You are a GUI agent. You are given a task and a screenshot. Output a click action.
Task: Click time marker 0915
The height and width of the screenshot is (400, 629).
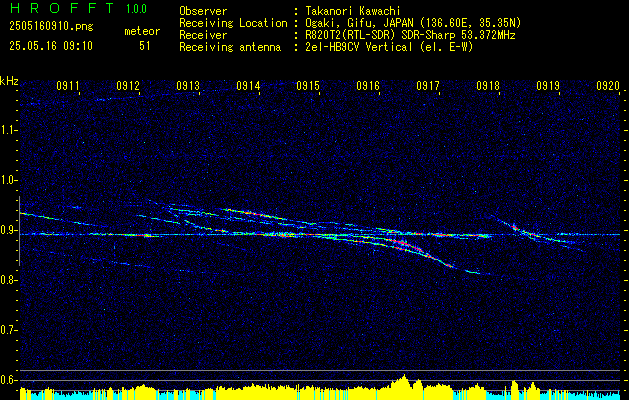pos(308,85)
